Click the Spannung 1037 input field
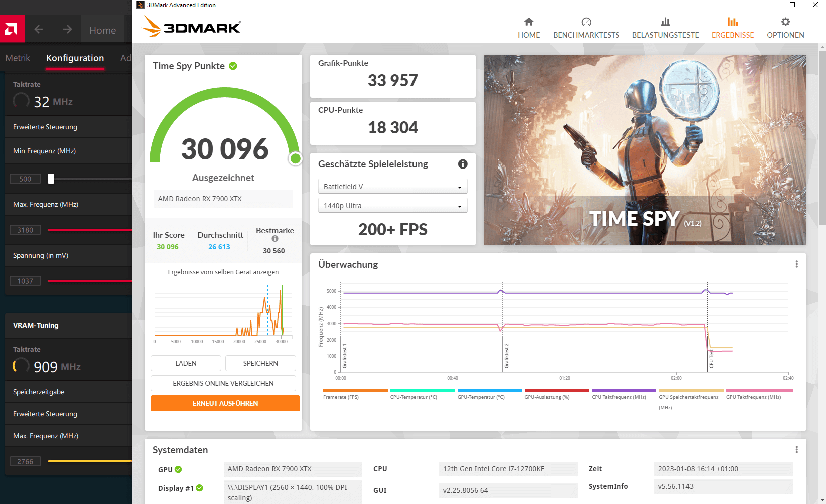 pos(25,281)
